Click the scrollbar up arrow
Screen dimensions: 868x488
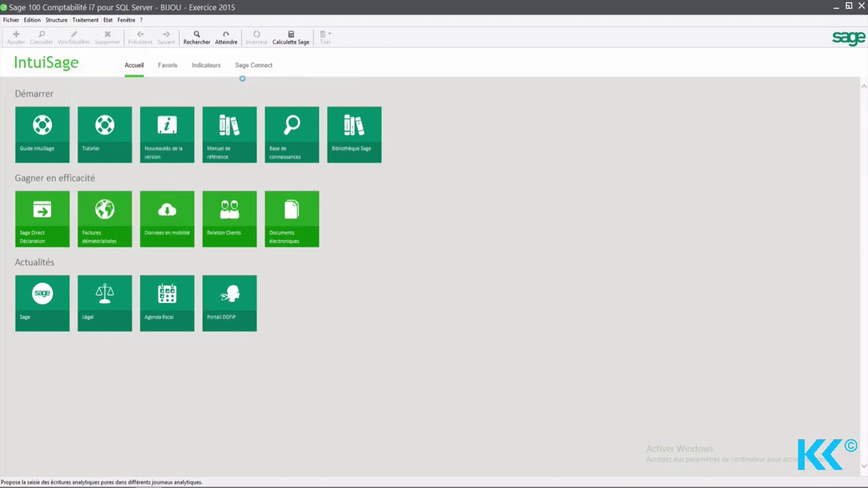click(x=864, y=86)
